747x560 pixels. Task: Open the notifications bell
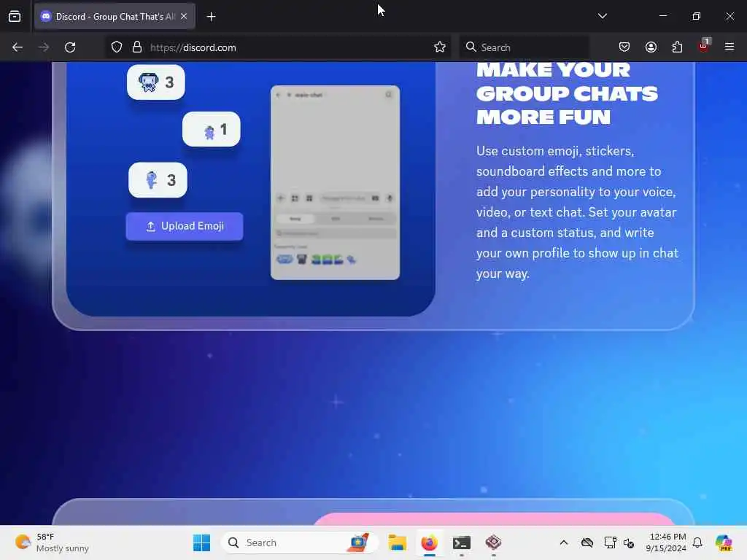coord(697,542)
